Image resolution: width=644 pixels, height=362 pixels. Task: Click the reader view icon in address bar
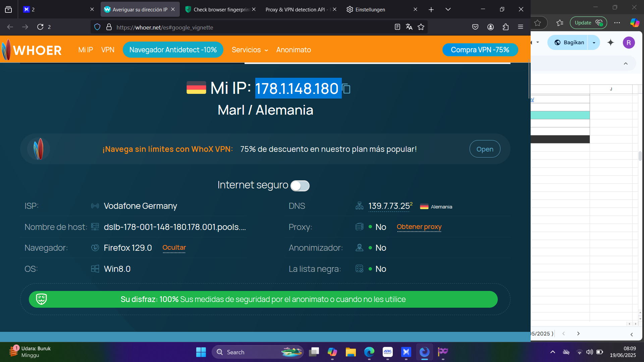[397, 27]
